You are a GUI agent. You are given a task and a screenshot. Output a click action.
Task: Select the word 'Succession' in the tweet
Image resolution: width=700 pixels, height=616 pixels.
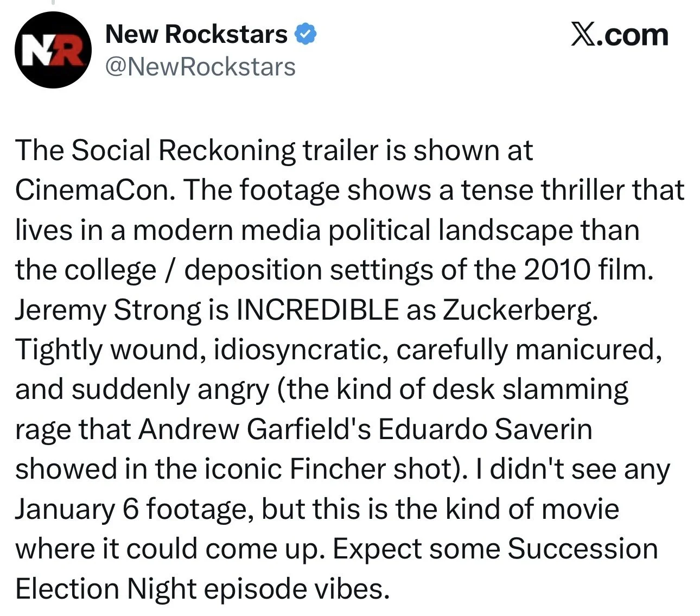pos(582,549)
